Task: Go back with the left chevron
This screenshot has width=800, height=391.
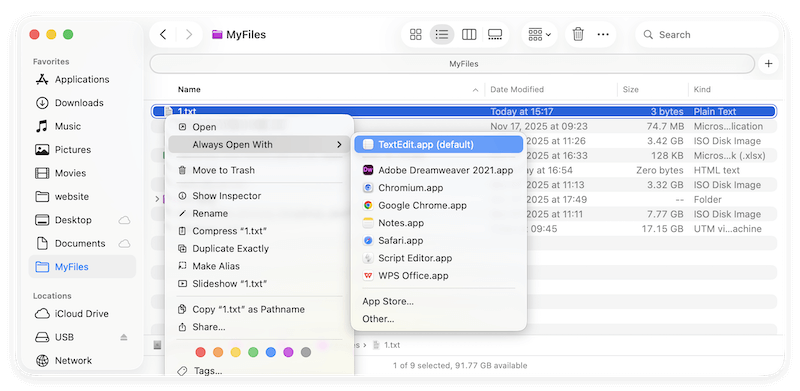Action: pyautogui.click(x=163, y=35)
